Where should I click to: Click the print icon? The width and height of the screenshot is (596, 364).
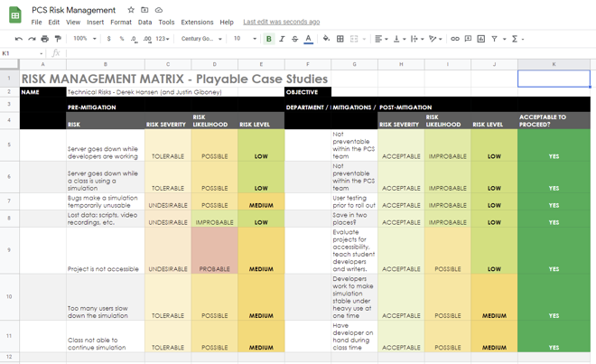tap(45, 39)
